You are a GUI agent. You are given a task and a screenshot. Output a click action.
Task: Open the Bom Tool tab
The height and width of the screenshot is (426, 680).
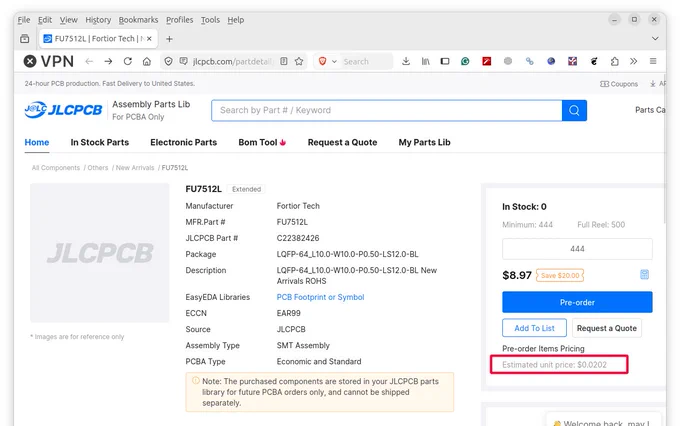[x=262, y=142]
